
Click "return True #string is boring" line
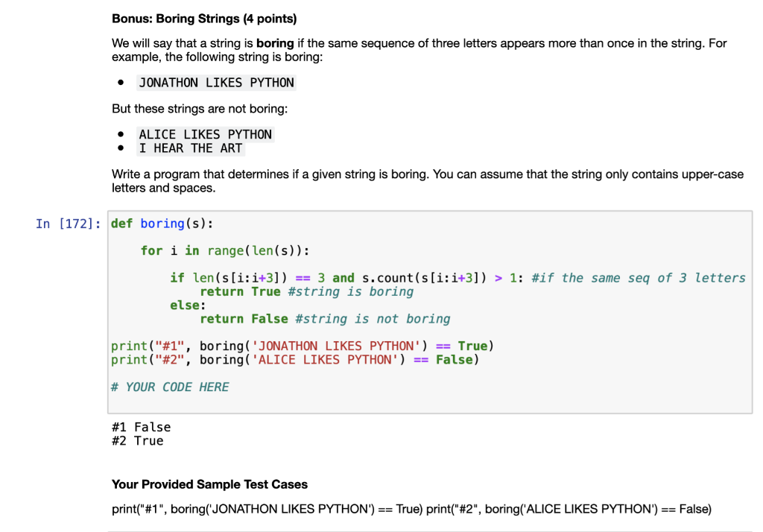306,291
